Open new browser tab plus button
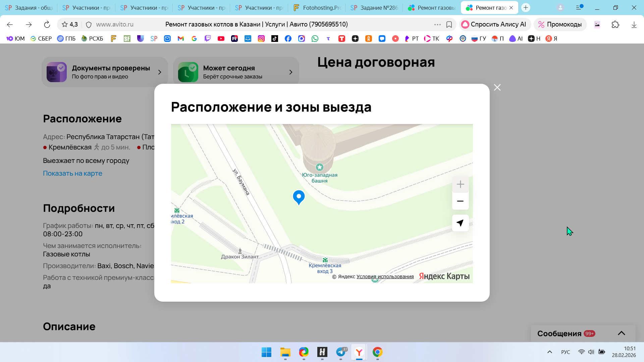The image size is (644, 362). pos(526,8)
